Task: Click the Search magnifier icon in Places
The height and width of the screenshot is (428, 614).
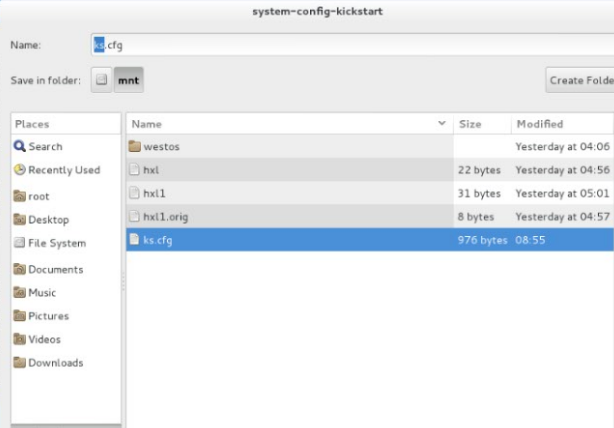Action: pos(19,146)
